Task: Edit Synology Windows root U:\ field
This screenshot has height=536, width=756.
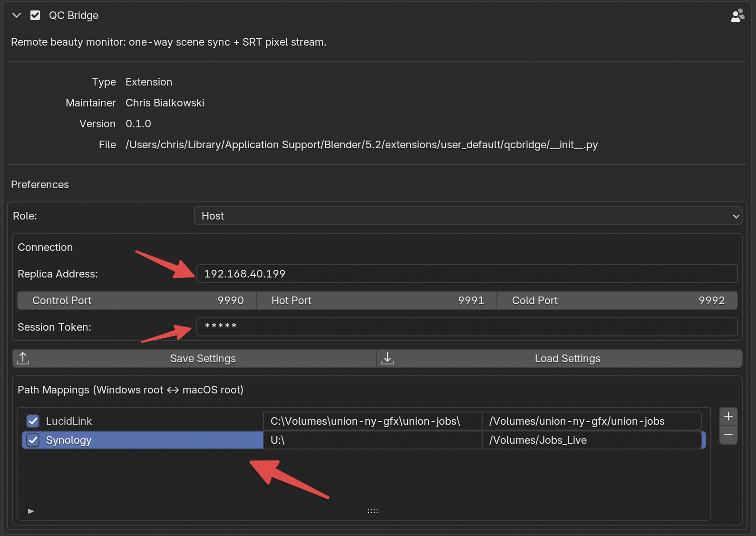Action: tap(373, 440)
